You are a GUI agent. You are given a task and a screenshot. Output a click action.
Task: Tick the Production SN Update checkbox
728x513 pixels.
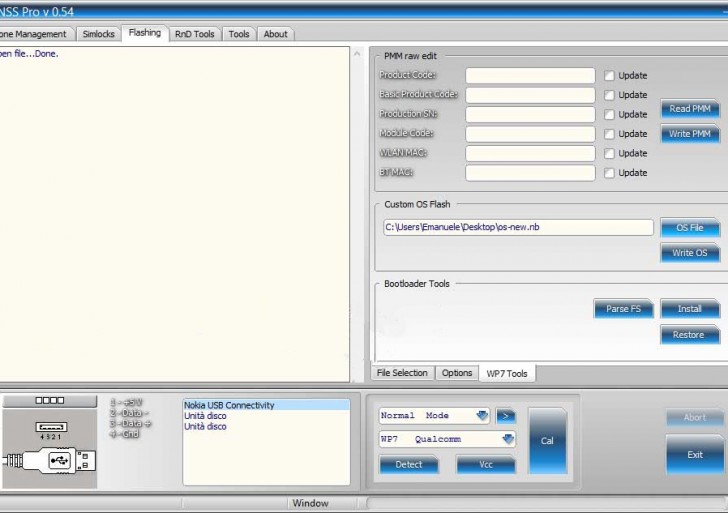coord(609,115)
